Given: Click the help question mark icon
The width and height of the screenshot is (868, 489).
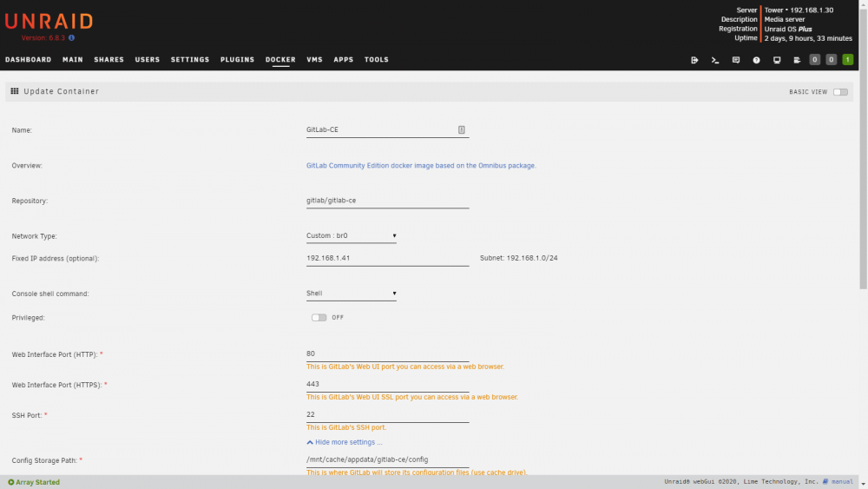Looking at the screenshot, I should point(756,60).
